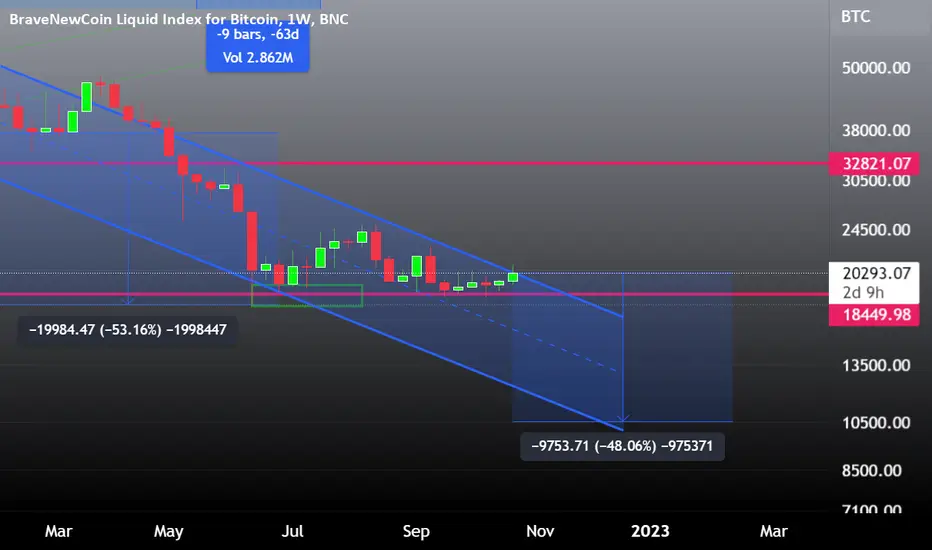Select the upper horizontal red line at 32821
932x550 pixels.
[x=414, y=163]
